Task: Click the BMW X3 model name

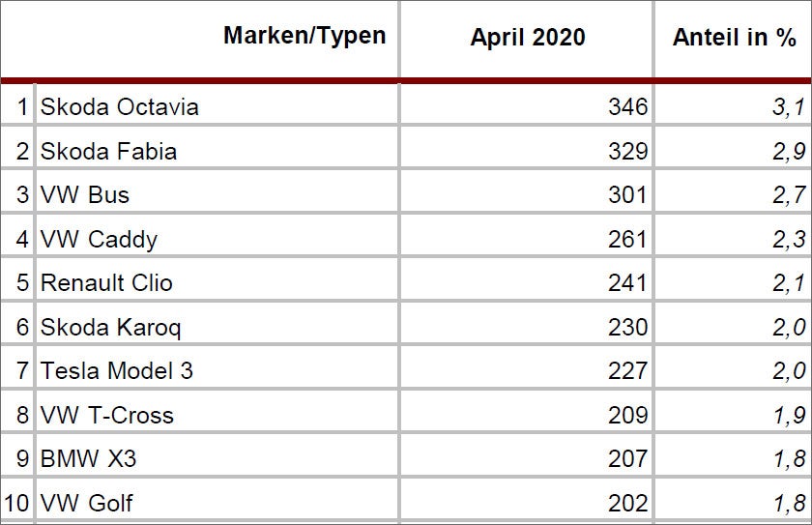Action: point(88,458)
